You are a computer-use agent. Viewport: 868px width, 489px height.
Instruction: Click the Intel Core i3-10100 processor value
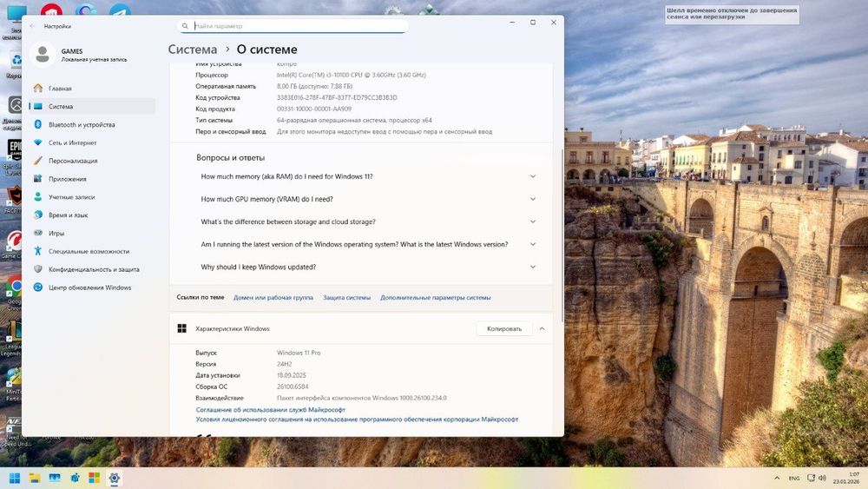tap(351, 75)
